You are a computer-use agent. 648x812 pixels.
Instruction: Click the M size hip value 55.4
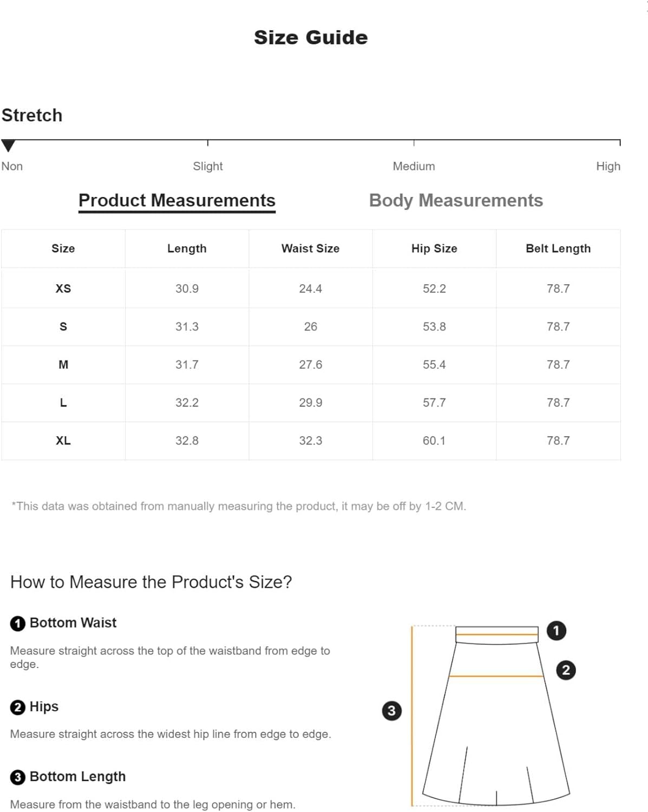[434, 365]
